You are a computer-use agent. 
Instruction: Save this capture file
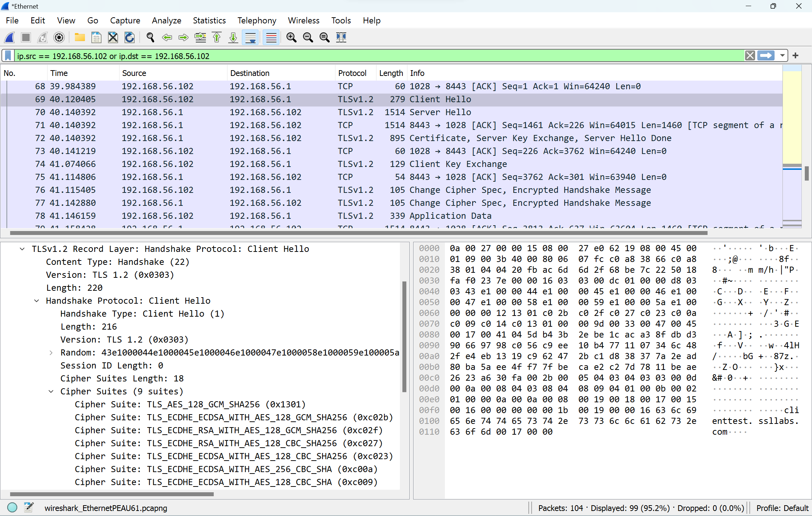pos(96,37)
